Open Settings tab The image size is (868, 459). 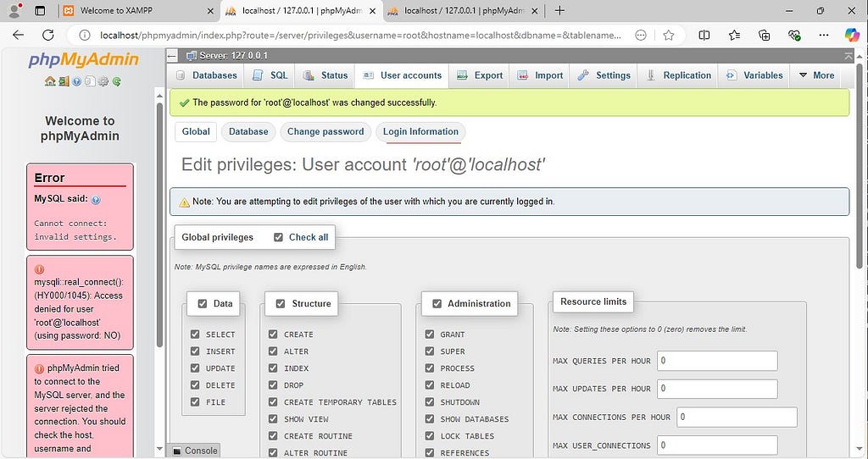[x=604, y=75]
